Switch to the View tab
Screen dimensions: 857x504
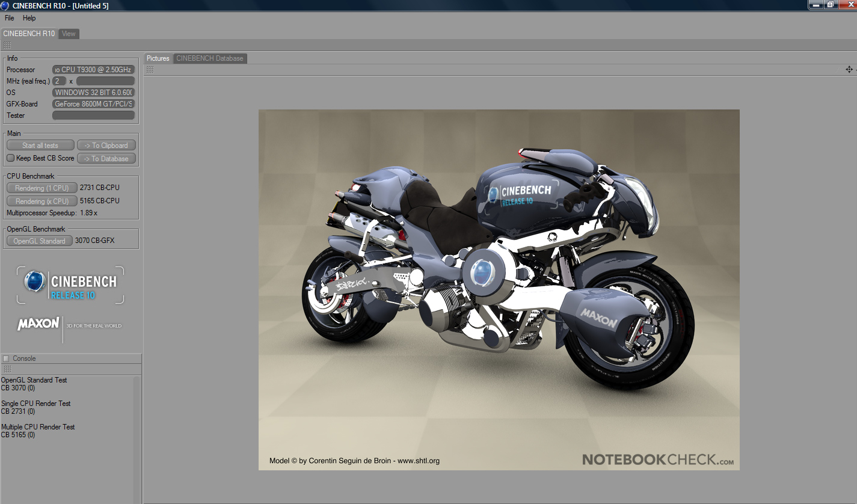click(x=69, y=34)
